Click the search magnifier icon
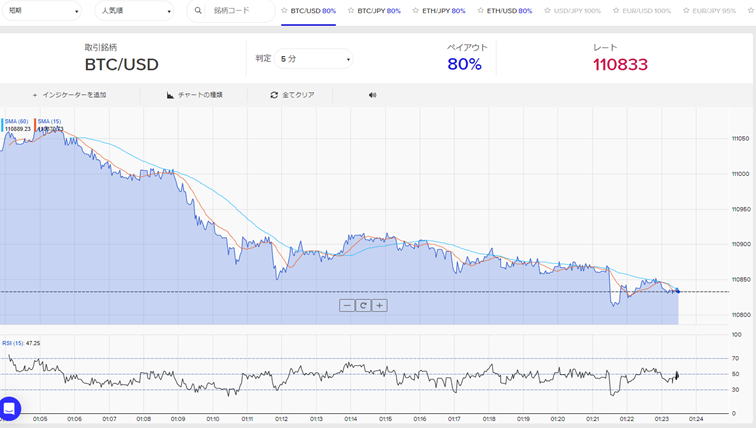This screenshot has height=428, width=756. pyautogui.click(x=198, y=11)
